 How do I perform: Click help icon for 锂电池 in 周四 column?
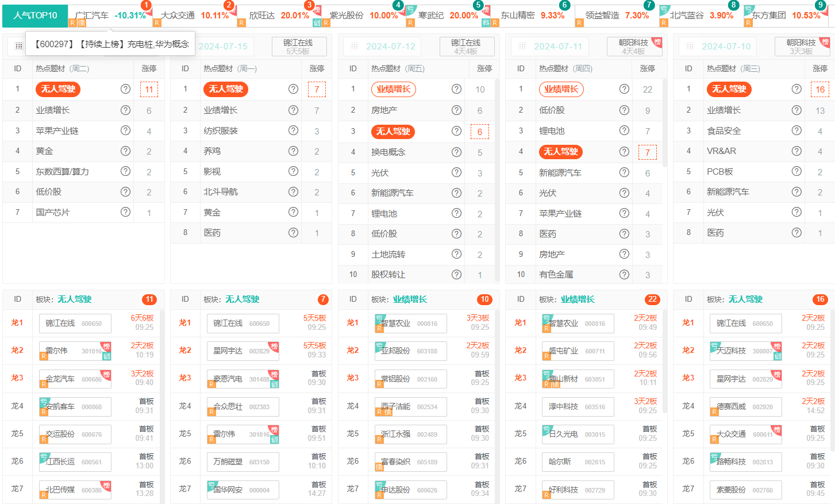(624, 130)
